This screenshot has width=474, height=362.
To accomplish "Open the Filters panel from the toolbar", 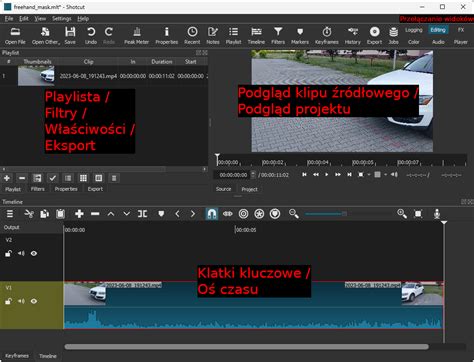I will coord(278,36).
